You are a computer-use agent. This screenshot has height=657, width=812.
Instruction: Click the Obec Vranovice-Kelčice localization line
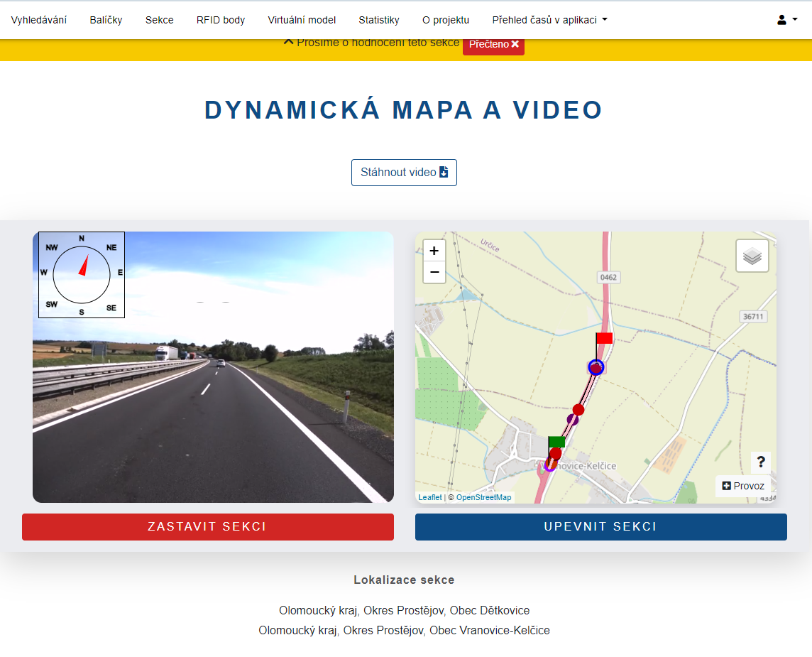point(404,631)
